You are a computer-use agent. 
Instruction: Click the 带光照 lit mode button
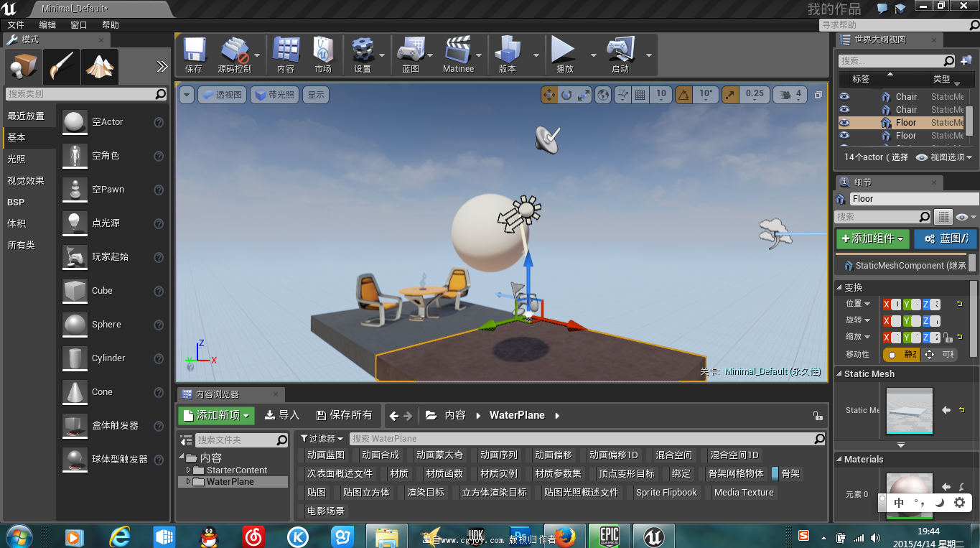274,94
